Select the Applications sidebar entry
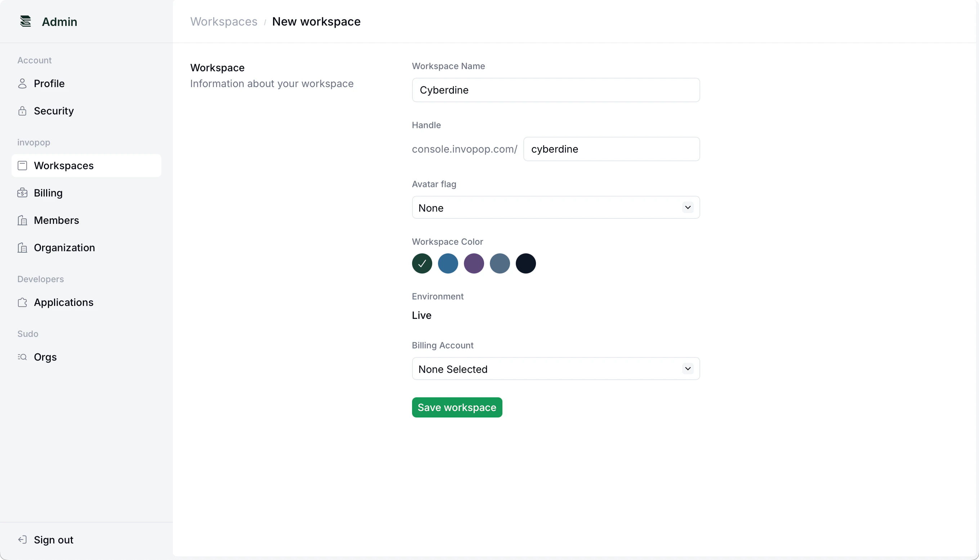This screenshot has height=560, width=979. coord(63,302)
